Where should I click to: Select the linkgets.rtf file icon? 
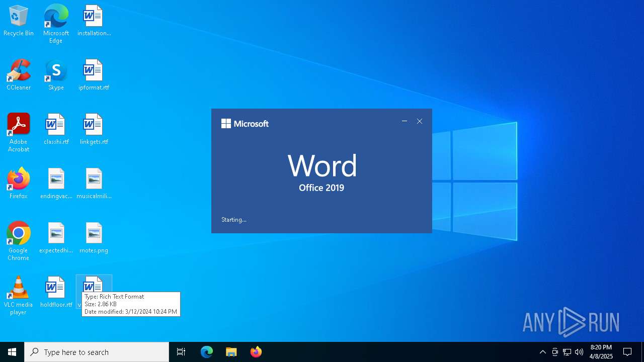[94, 130]
